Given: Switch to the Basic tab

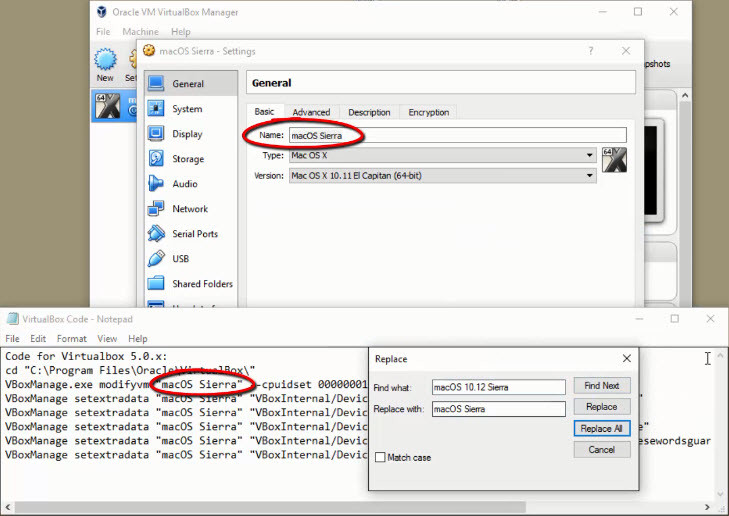Looking at the screenshot, I should click(264, 112).
